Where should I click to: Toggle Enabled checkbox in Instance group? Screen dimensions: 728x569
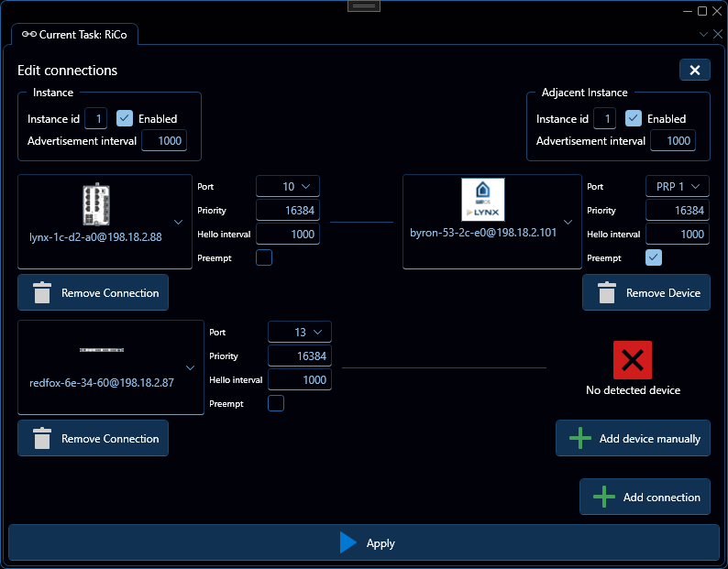(125, 118)
